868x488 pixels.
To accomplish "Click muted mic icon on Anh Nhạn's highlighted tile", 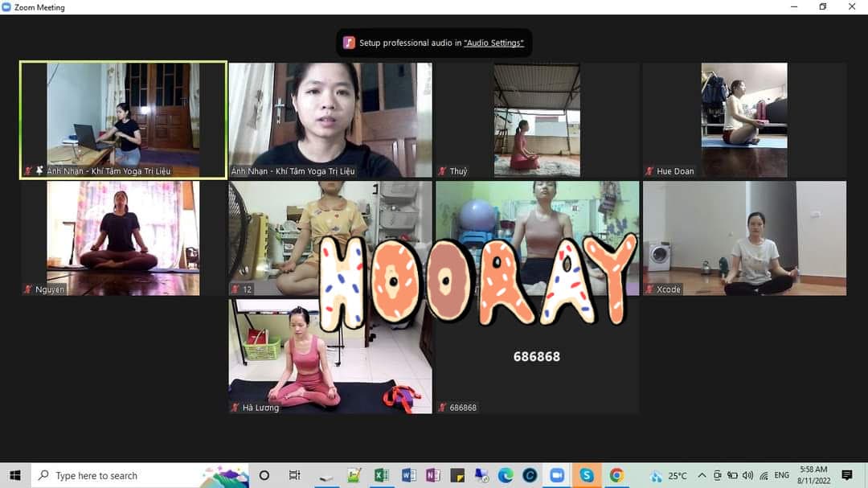I will point(28,170).
